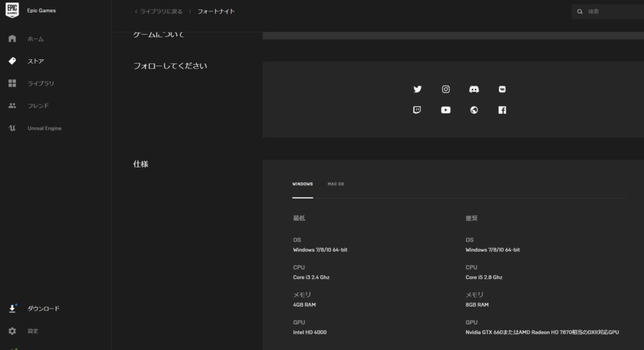Open the Discord server icon
This screenshot has height=350, width=644.
474,89
